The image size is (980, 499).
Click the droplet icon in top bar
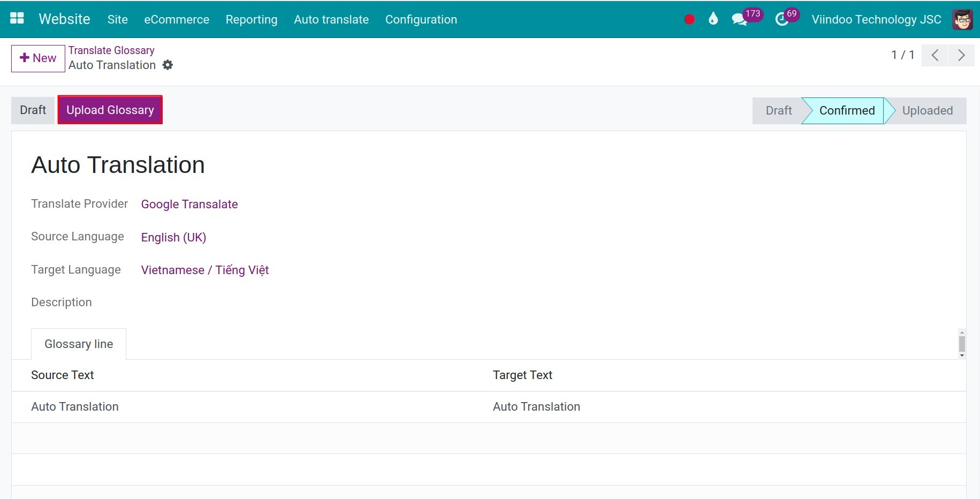[x=713, y=19]
